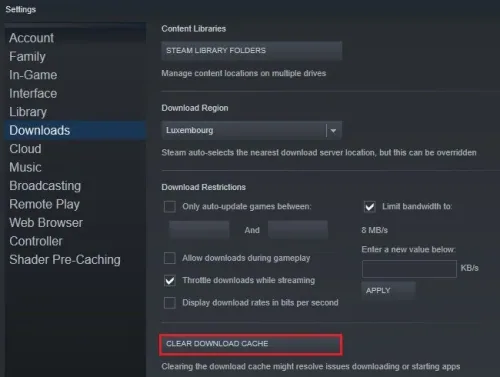Click the Content Libraries heading
500x377 pixels.
pos(194,29)
